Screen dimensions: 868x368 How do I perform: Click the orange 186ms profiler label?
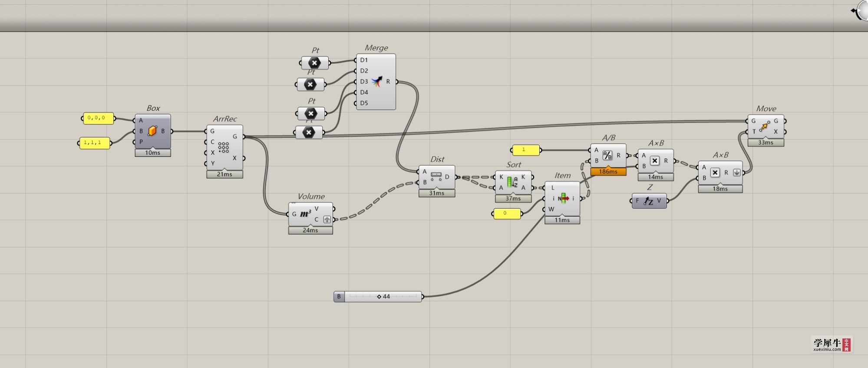point(608,172)
